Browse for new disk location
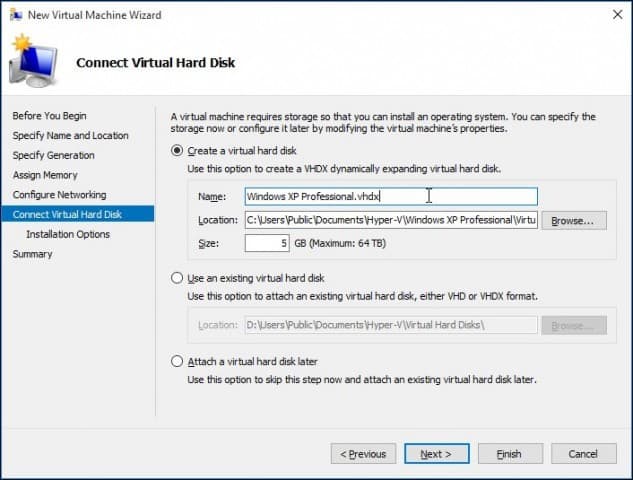 tap(574, 220)
